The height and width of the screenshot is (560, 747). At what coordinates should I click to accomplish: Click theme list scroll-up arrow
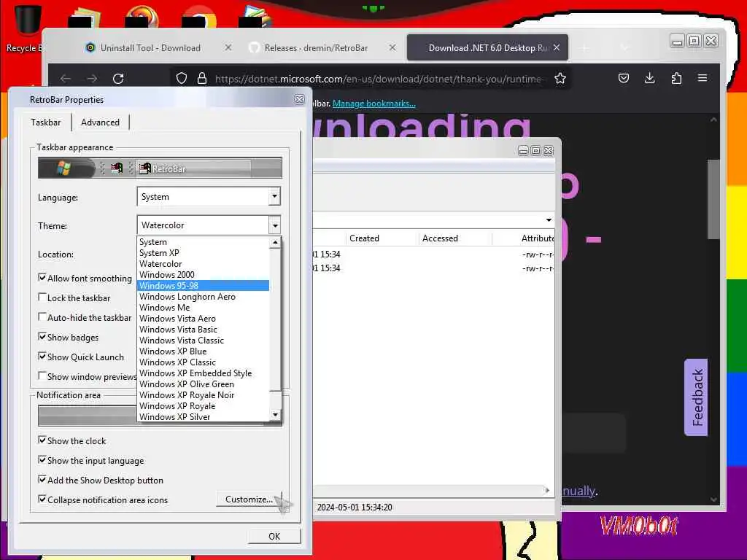(x=275, y=242)
